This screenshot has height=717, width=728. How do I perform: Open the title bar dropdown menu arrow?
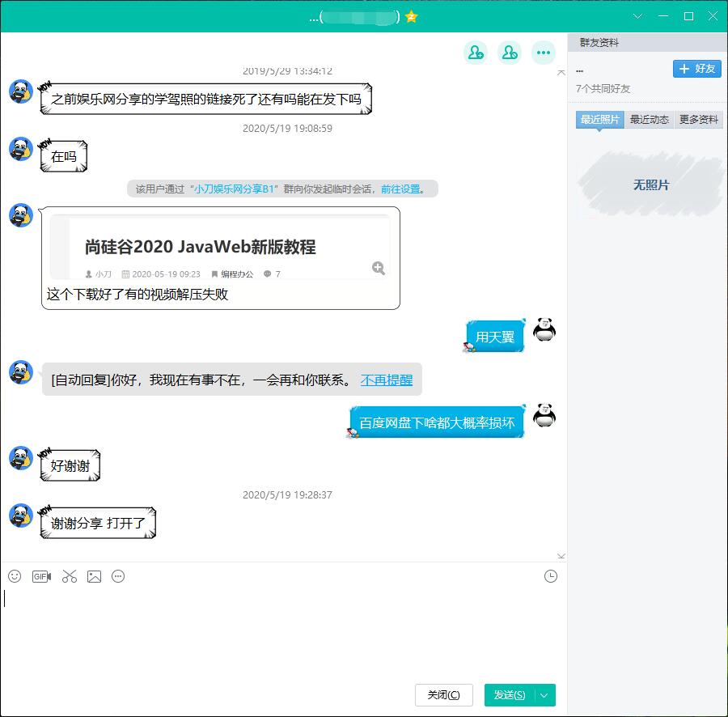coord(637,16)
